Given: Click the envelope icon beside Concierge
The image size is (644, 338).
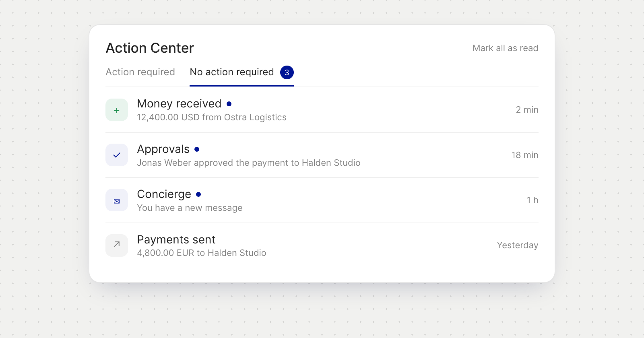Looking at the screenshot, I should point(117,200).
